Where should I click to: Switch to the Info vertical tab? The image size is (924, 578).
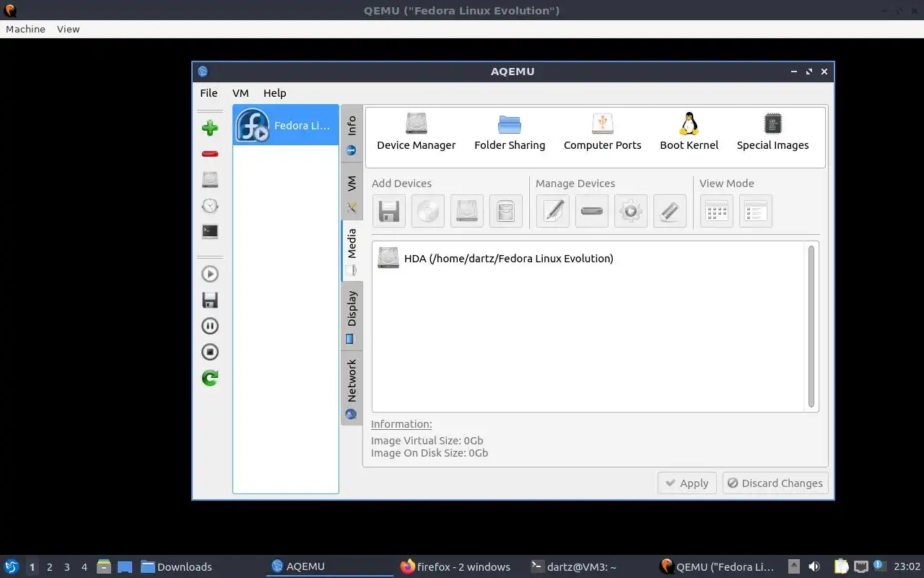pyautogui.click(x=352, y=134)
